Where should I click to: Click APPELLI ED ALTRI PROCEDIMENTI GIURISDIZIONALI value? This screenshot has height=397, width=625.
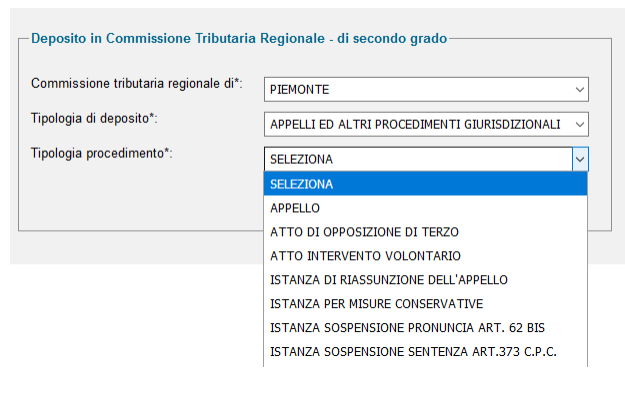pos(415,125)
